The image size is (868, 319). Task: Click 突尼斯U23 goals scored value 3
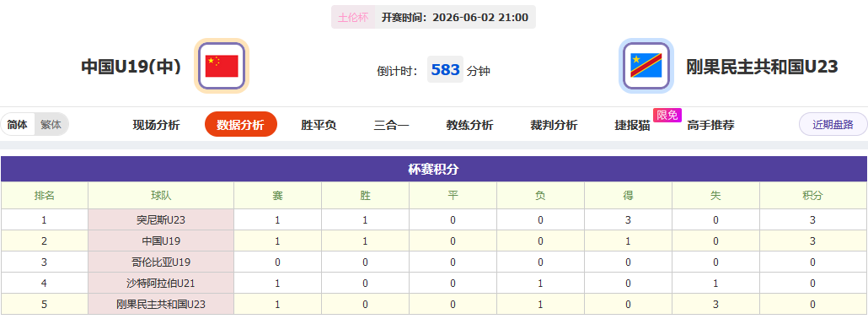pyautogui.click(x=629, y=219)
